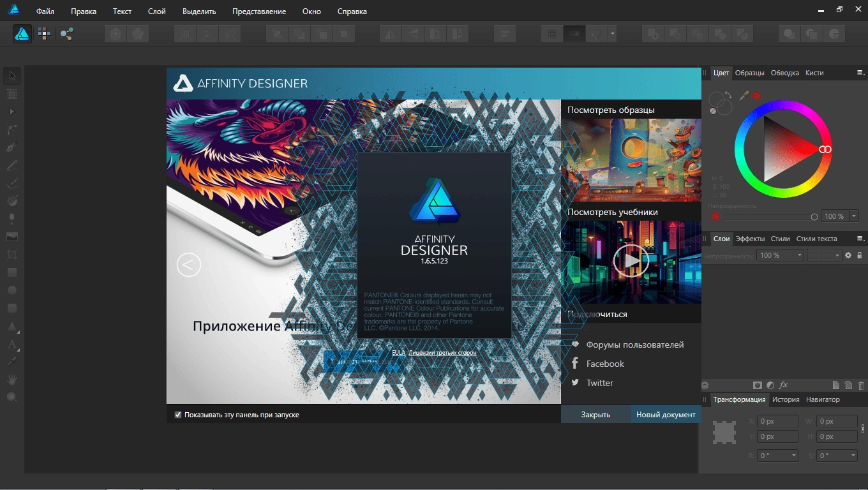Switch to the Pixel persona icon
Image resolution: width=868 pixels, height=490 pixels.
pos(44,33)
